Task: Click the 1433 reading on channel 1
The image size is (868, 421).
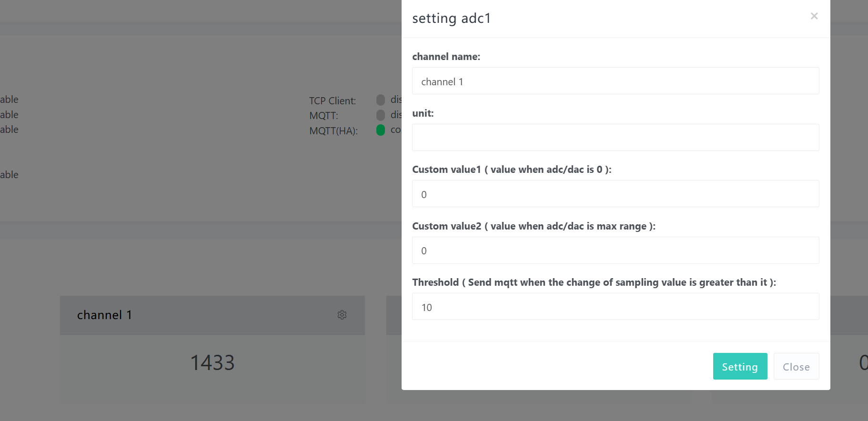Action: tap(212, 363)
